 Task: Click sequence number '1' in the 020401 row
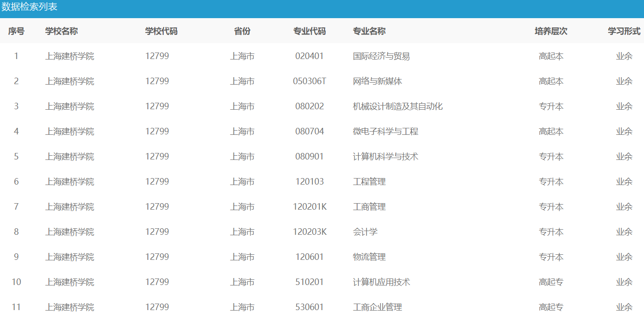point(16,56)
